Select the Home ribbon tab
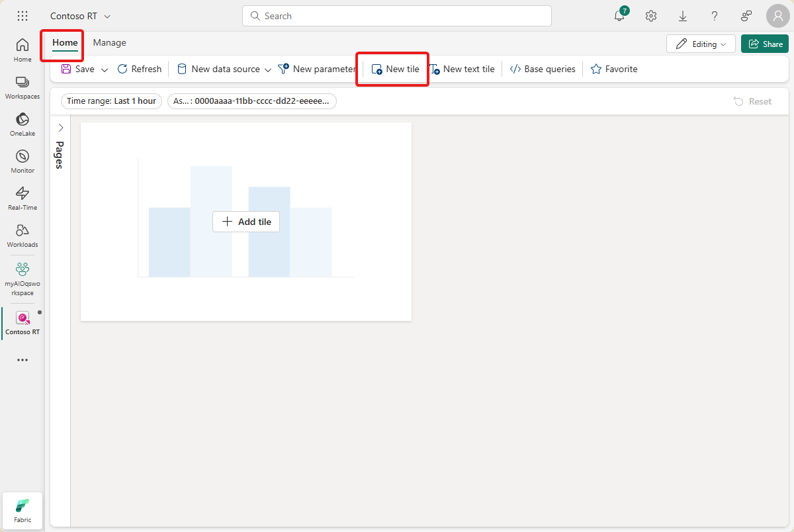This screenshot has width=794, height=532. (64, 42)
